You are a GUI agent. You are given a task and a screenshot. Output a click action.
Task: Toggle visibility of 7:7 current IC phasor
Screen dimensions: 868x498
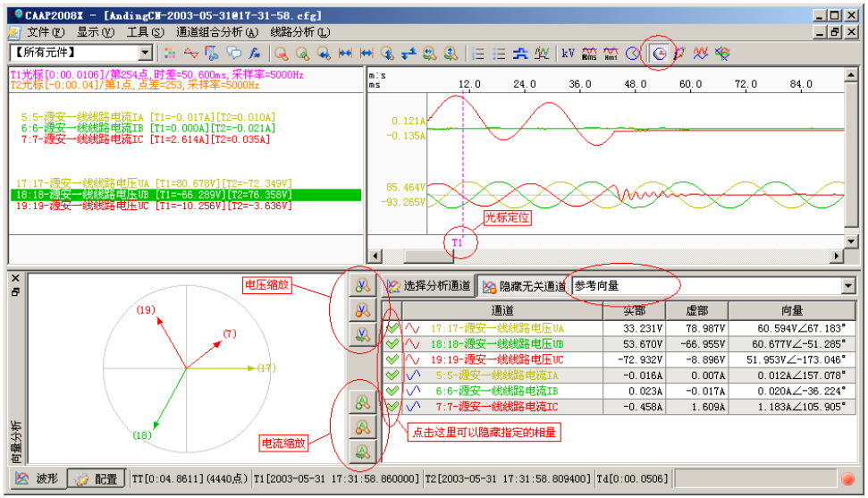click(x=392, y=406)
